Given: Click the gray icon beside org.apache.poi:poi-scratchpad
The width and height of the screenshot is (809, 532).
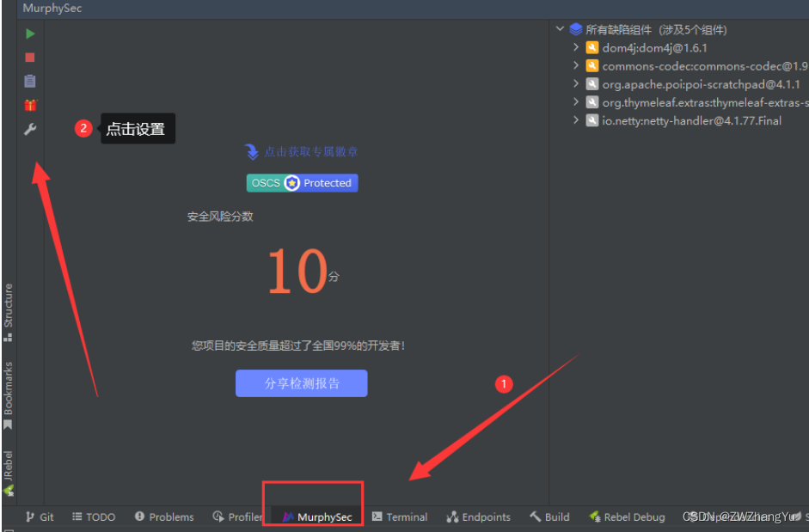Looking at the screenshot, I should (x=591, y=84).
